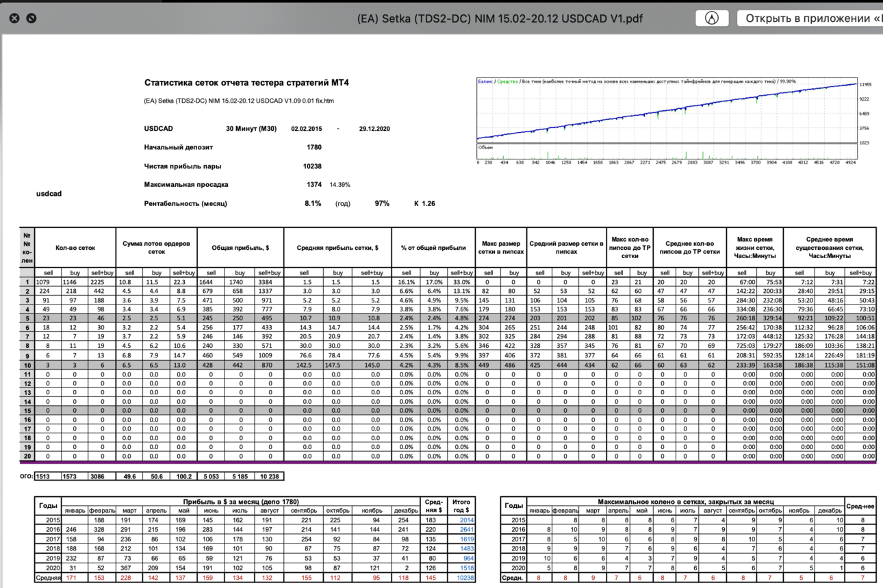The height and width of the screenshot is (588, 883).
Task: Click the '% от общей прибыли' header
Action: click(x=433, y=248)
